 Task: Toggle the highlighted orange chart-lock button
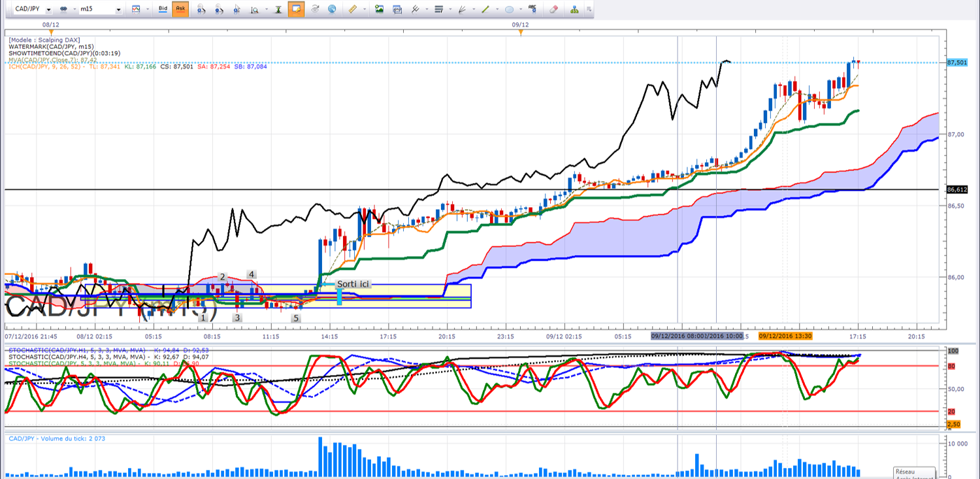(x=295, y=9)
